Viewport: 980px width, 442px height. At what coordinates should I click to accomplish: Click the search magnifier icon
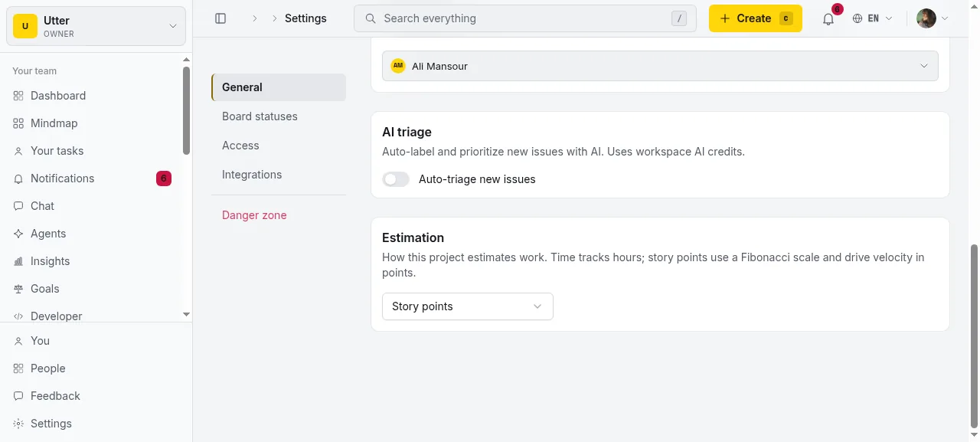(x=371, y=18)
